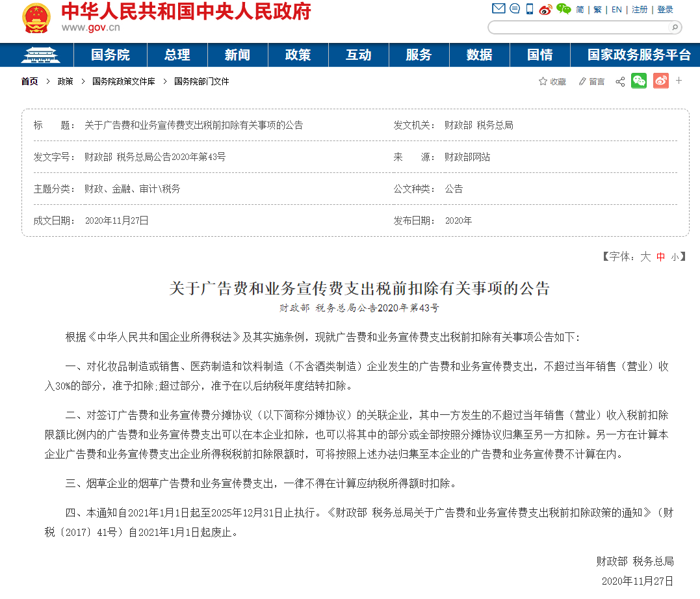The height and width of the screenshot is (599, 700).
Task: Go to 国务院部门文件 breadcrumb
Action: (201, 81)
